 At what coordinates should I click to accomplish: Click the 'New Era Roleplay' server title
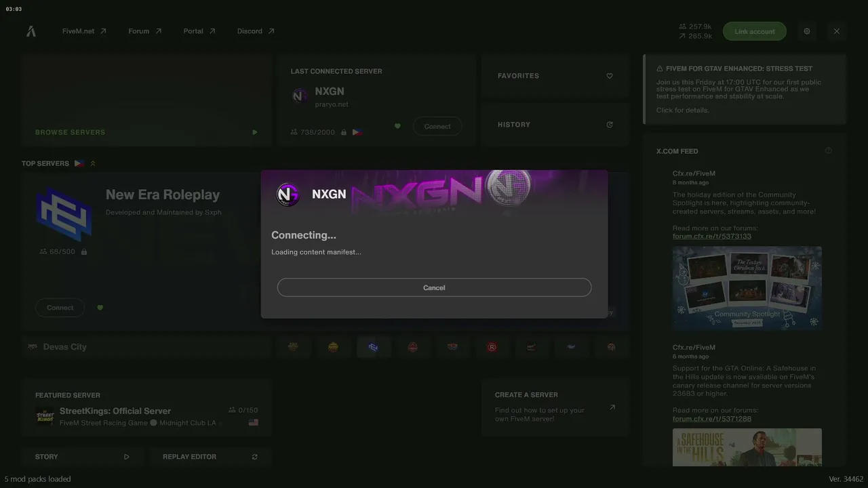163,195
